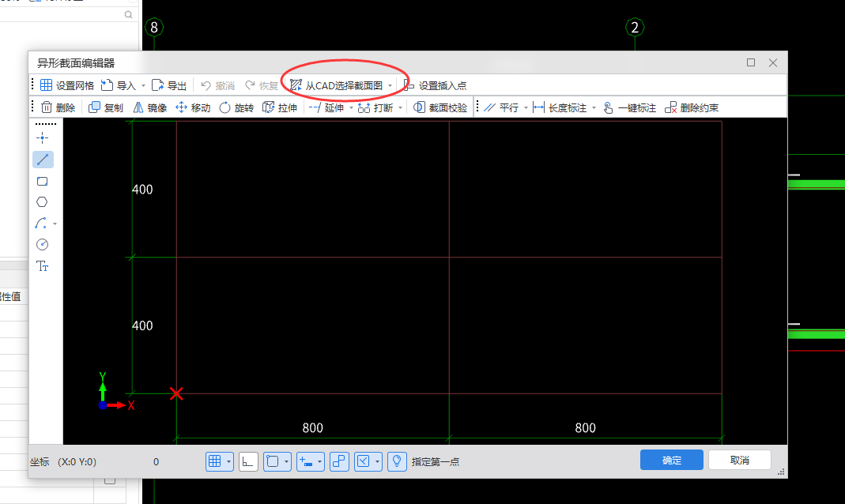Click the 拉伸 stretch tool
Viewport: 845px width, 504px height.
click(x=281, y=107)
